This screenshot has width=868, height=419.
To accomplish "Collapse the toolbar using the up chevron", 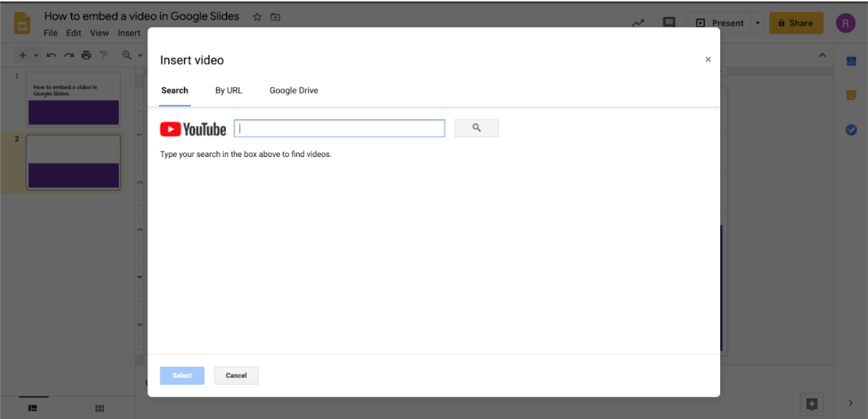I will tap(823, 55).
